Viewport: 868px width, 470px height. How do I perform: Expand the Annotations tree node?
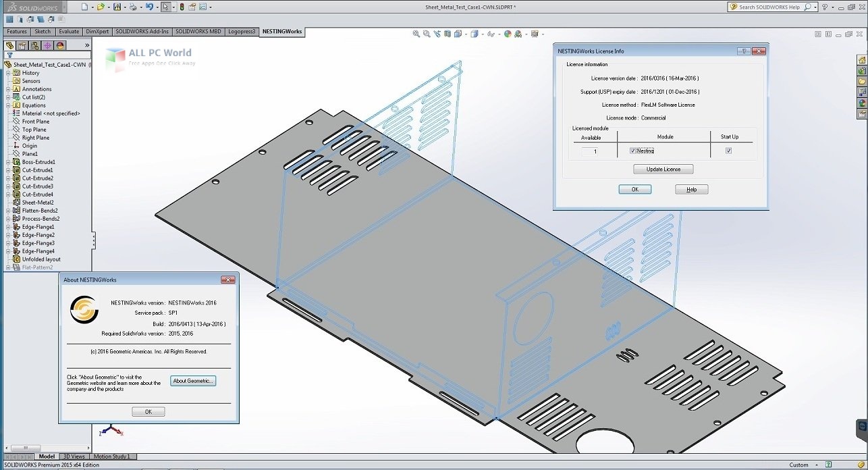click(8, 89)
